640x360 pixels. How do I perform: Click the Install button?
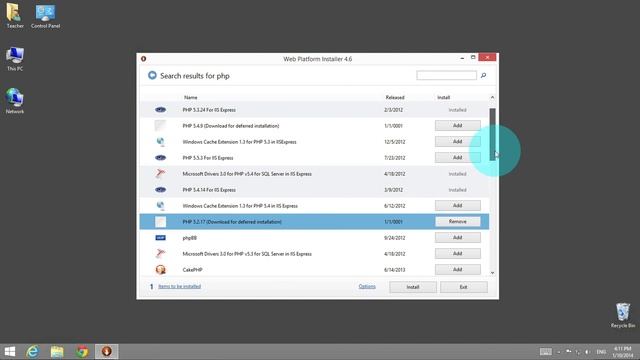point(413,287)
